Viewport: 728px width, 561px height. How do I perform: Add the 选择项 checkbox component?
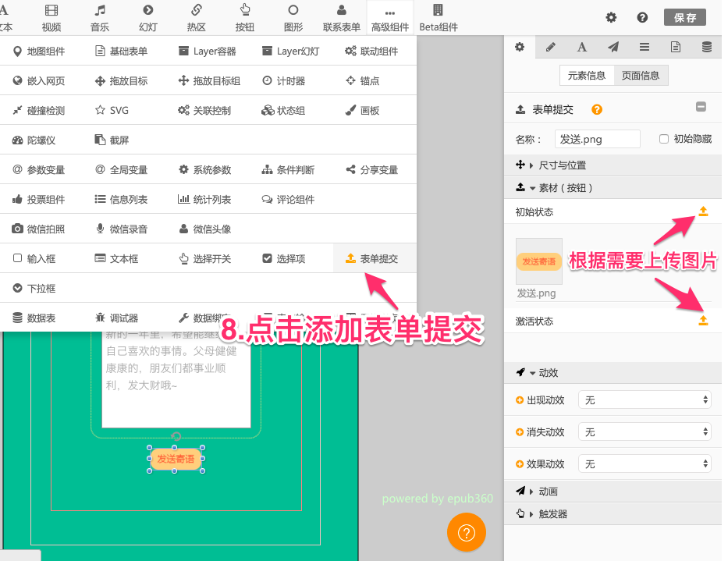(286, 258)
